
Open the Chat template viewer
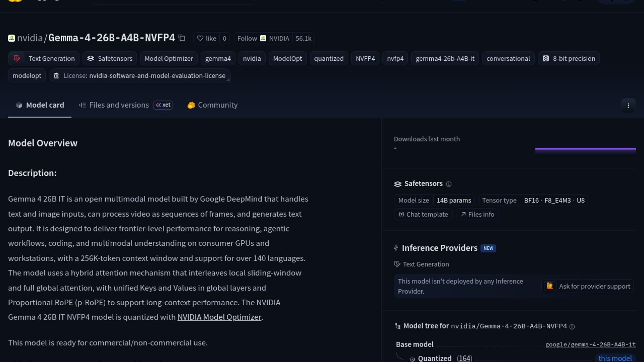coord(423,214)
